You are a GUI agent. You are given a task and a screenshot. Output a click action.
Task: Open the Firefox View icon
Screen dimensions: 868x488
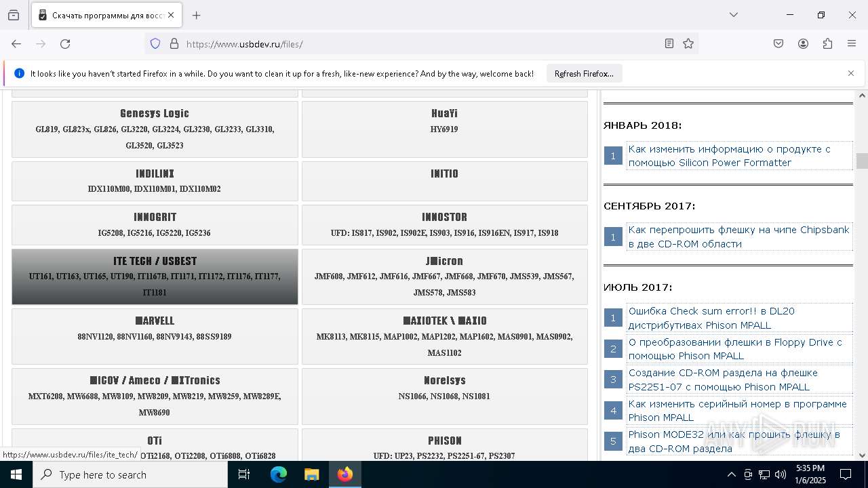coord(14,15)
